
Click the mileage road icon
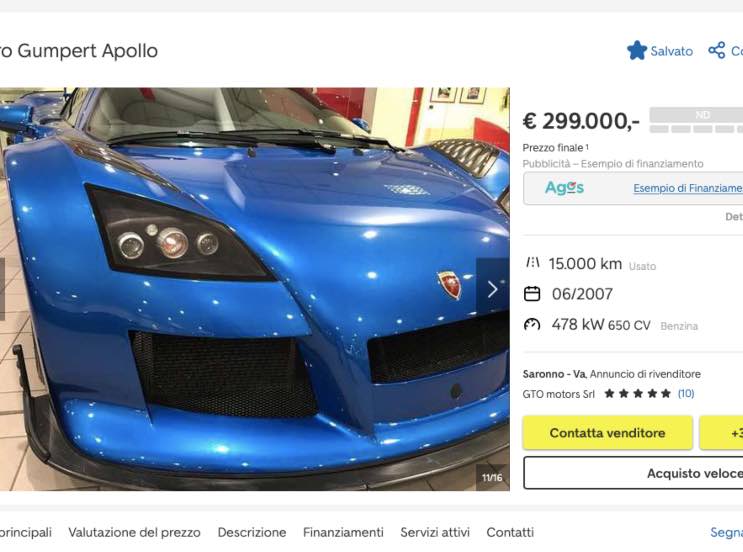(532, 264)
